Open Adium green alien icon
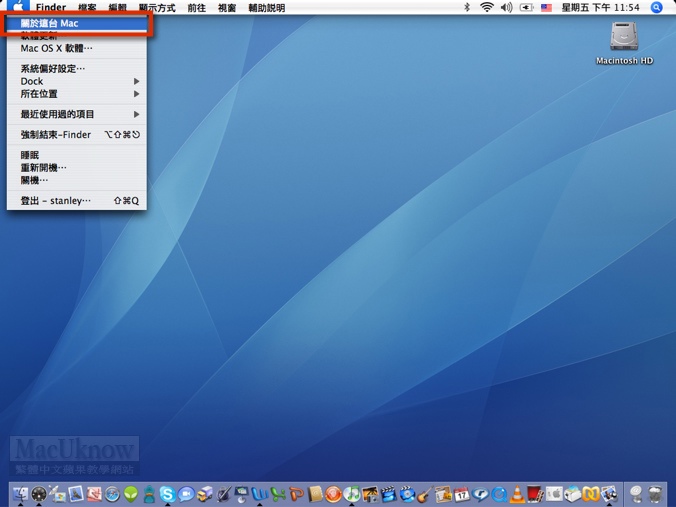This screenshot has height=507, width=676. pyautogui.click(x=131, y=494)
